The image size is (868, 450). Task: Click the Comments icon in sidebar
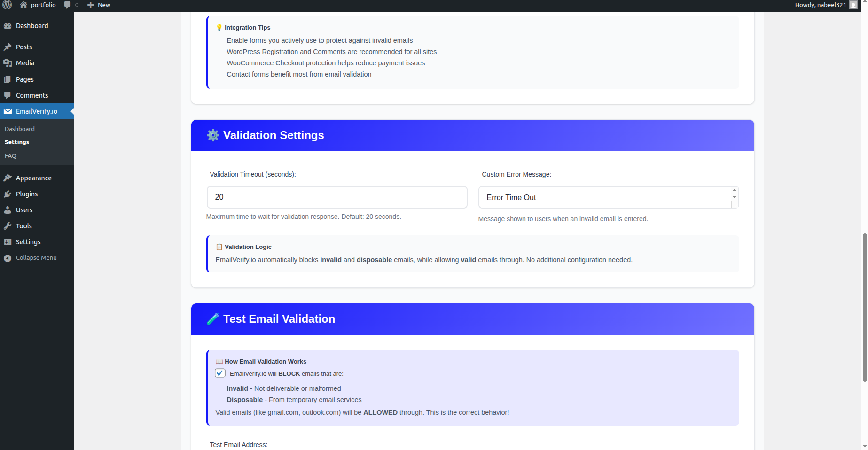click(x=8, y=95)
